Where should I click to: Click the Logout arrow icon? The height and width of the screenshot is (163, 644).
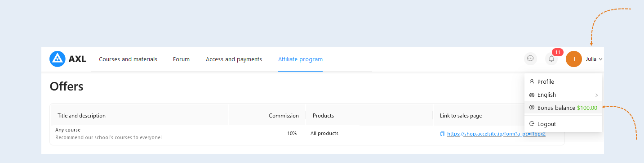pyautogui.click(x=532, y=124)
